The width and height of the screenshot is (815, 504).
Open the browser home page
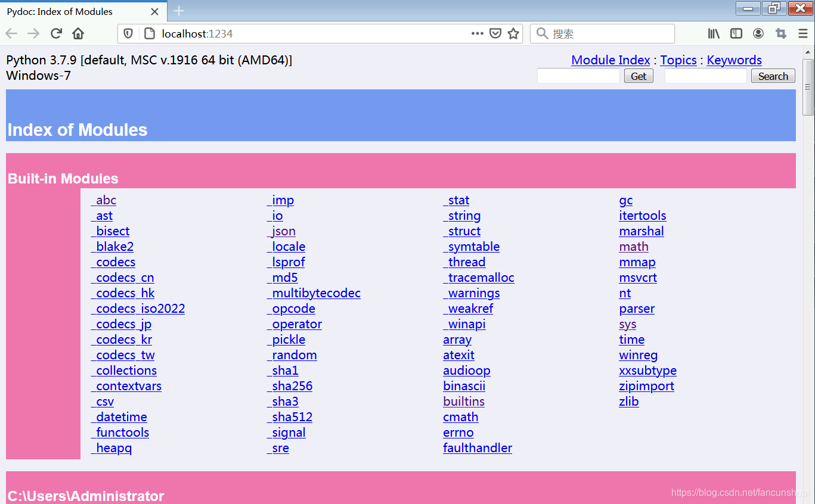(78, 34)
